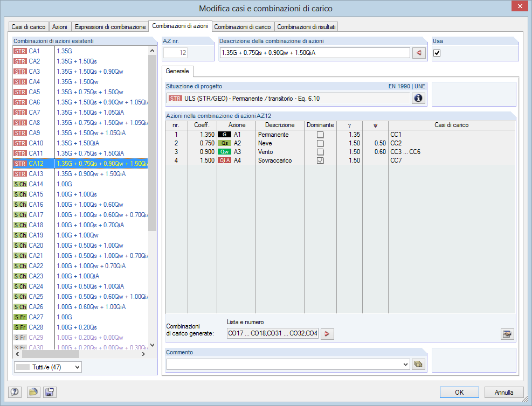
Task: Click CC3 ... CC6 load cases cell
Action: (x=452, y=152)
